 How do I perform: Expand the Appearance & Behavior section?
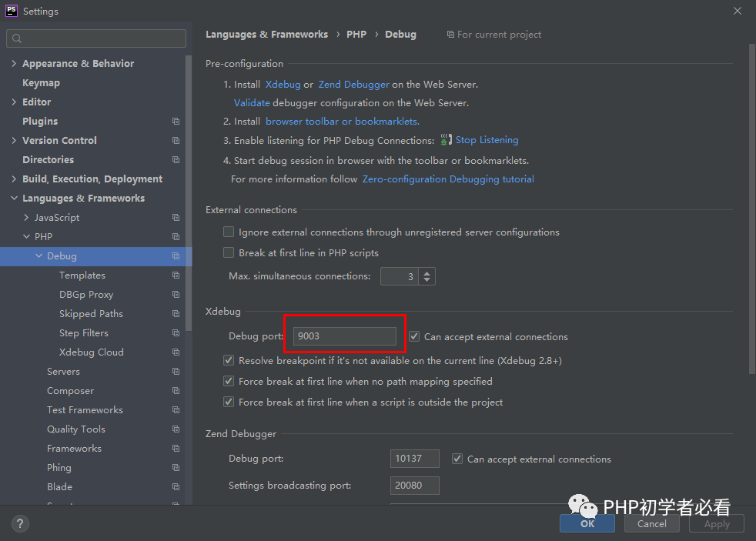click(x=14, y=64)
